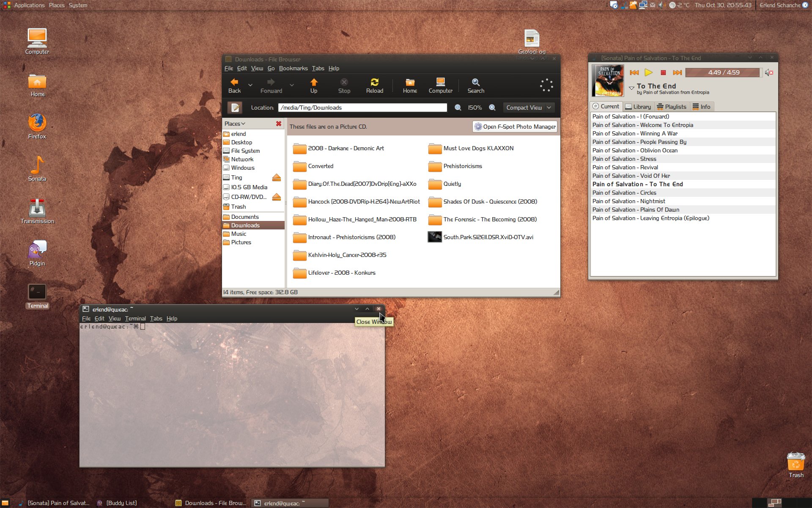Toggle the location text-entry edit icon
The width and height of the screenshot is (812, 508).
click(235, 108)
